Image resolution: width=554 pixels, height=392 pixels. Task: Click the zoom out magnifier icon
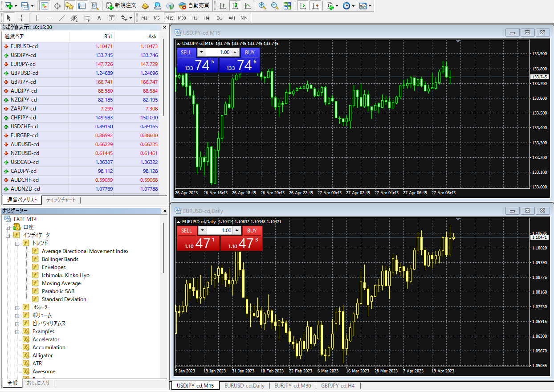pos(275,6)
